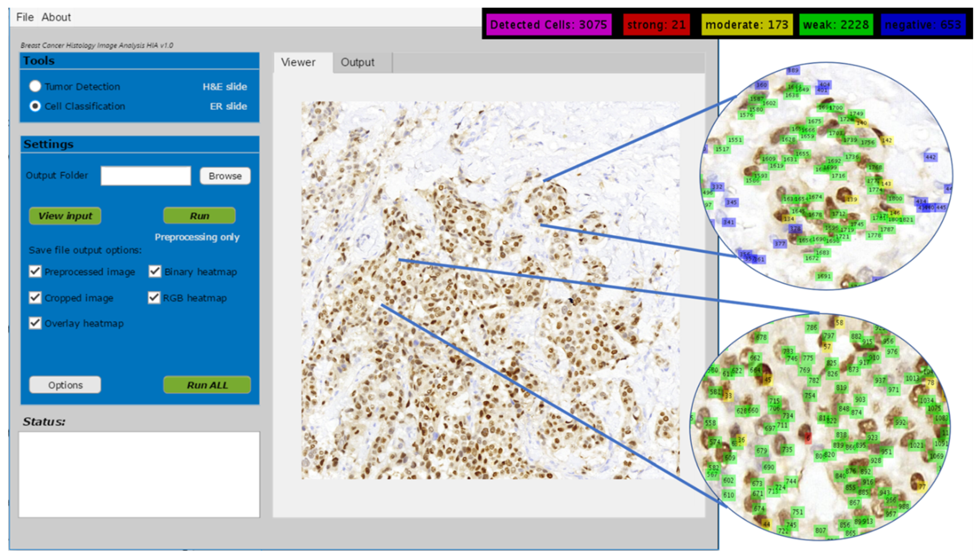Click the Output Folder text field

coord(145,176)
